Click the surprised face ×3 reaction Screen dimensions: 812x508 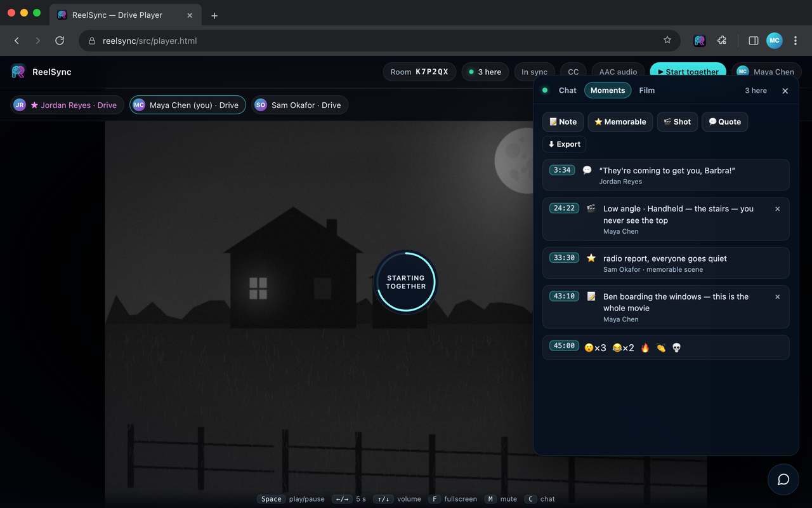(595, 348)
